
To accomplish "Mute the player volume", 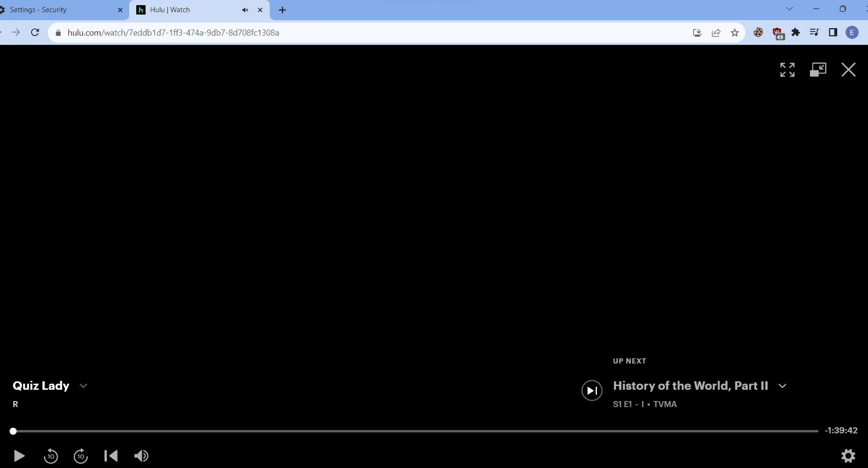I will coord(141,456).
